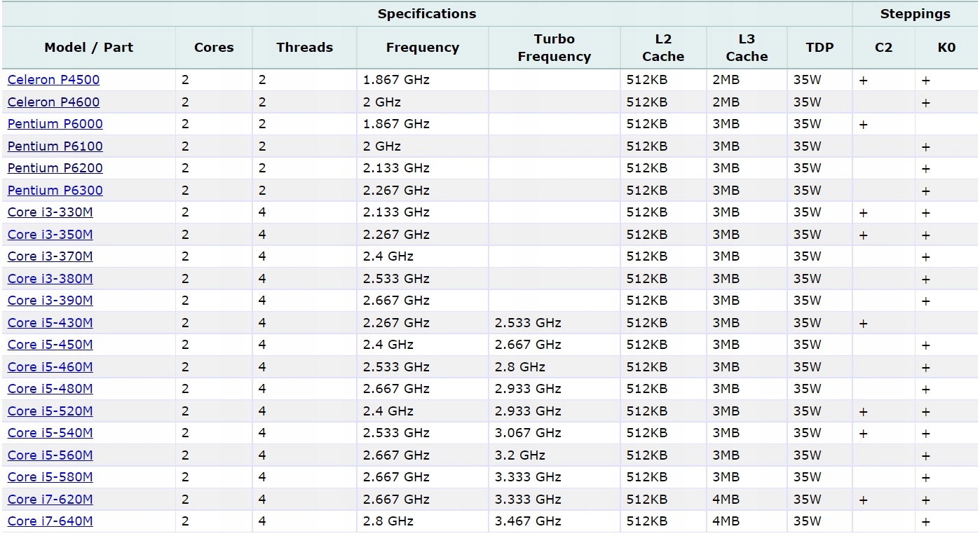Open the Celeron P4600 processor page
The image size is (980, 536).
[x=53, y=102]
